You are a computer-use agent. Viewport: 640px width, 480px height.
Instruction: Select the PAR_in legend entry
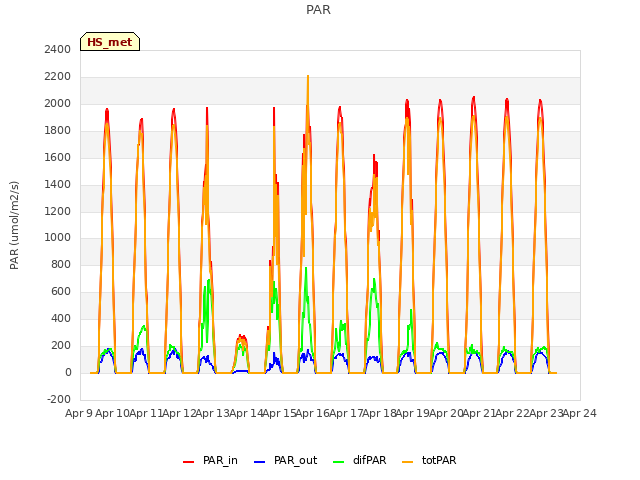(211, 460)
